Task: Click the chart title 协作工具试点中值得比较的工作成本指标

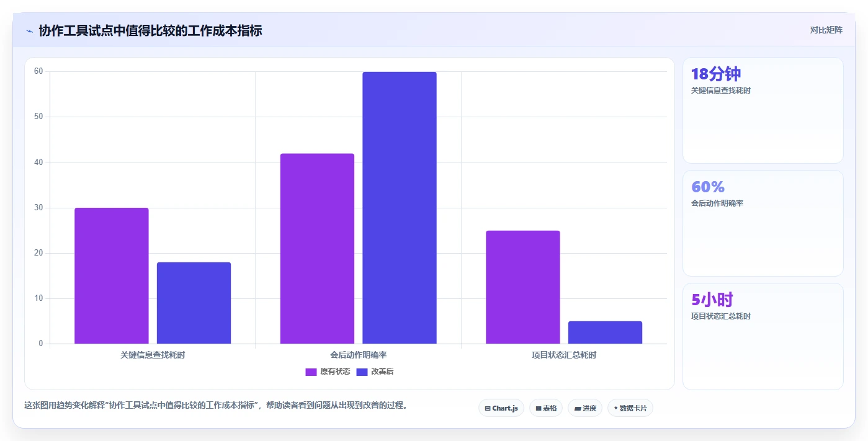Action: click(150, 30)
